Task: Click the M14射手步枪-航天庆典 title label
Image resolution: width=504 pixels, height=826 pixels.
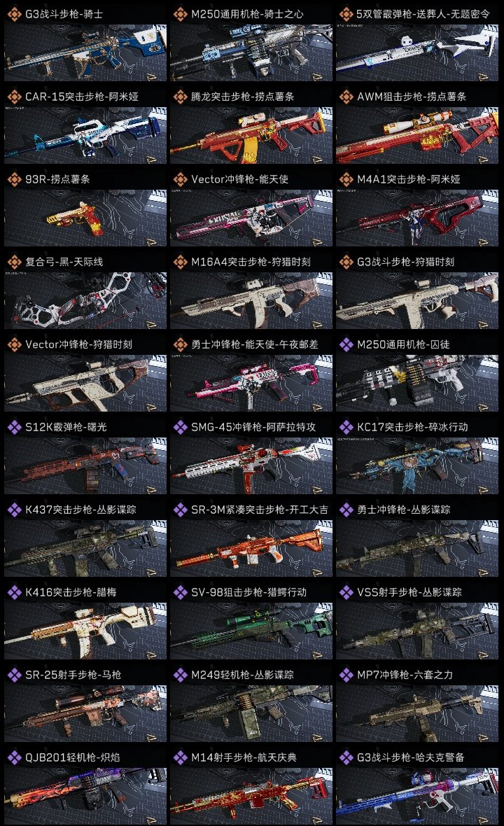Action: [244, 757]
